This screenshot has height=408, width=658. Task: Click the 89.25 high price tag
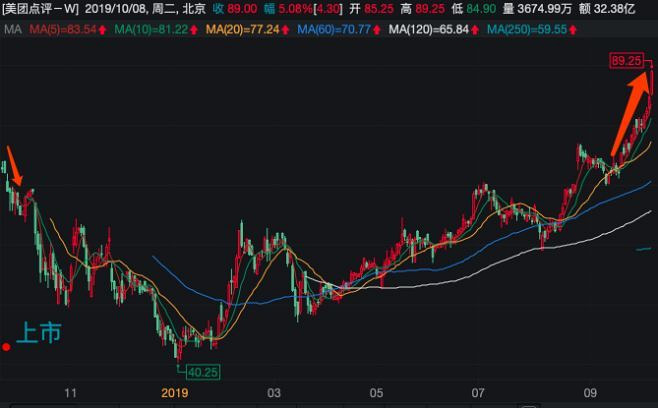point(626,61)
